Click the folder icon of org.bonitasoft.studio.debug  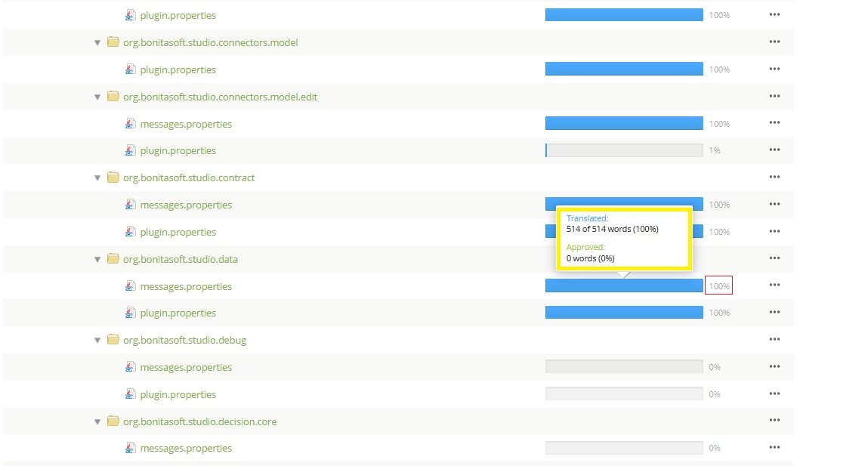pyautogui.click(x=113, y=339)
